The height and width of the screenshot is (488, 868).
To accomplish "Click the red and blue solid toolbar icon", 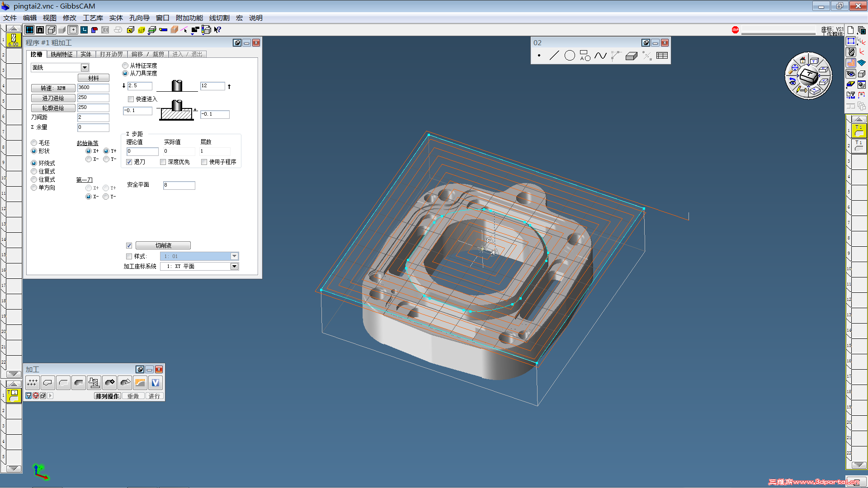I will (x=94, y=30).
